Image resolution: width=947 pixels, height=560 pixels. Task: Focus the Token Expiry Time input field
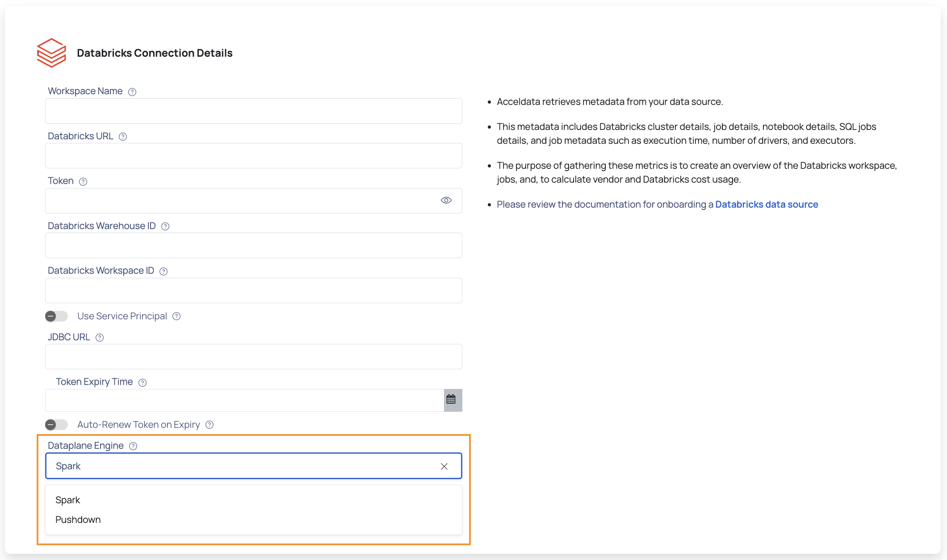245,400
